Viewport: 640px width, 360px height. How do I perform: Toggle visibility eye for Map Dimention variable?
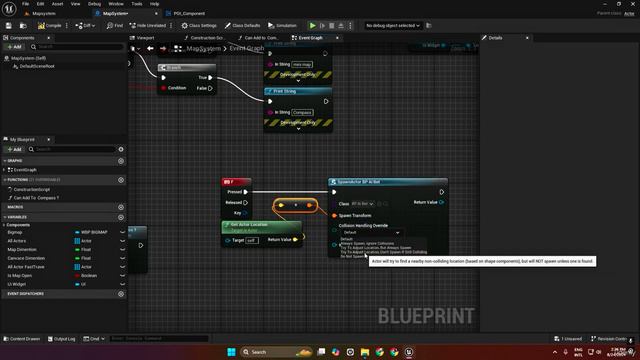tap(122, 249)
